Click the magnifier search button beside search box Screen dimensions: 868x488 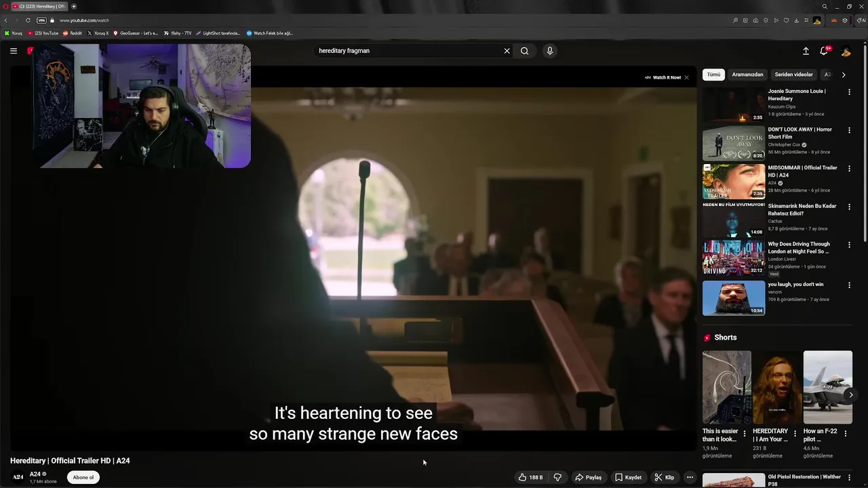coord(524,51)
